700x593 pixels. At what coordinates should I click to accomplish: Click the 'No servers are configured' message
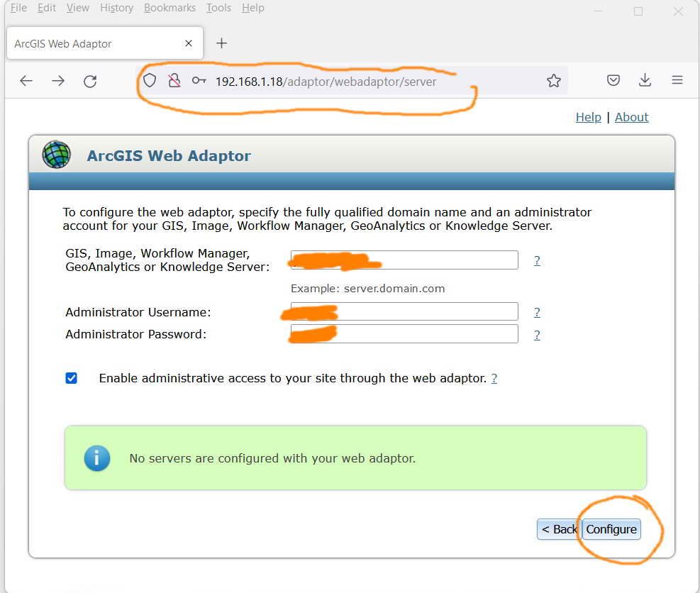click(x=272, y=458)
